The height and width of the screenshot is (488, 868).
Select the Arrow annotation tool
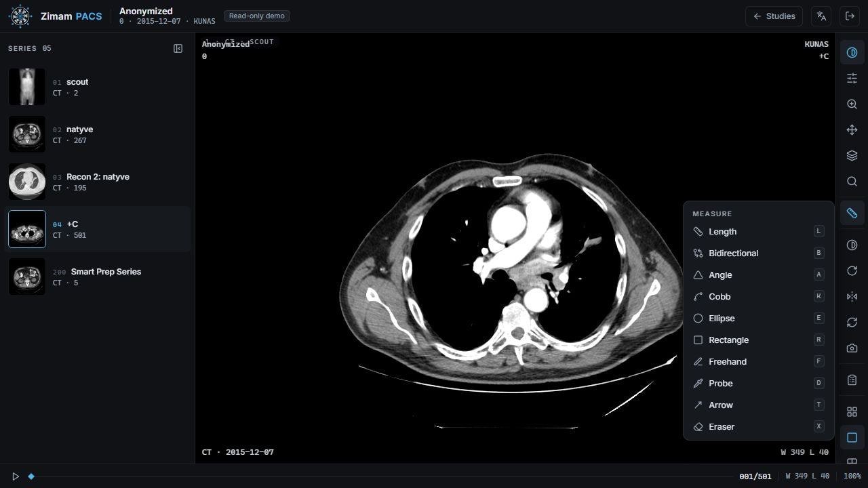[x=758, y=405]
